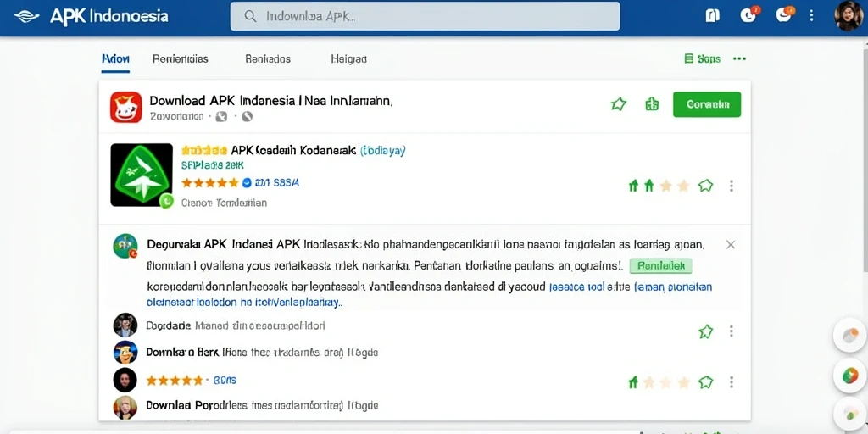Toggle green star outline in Dopdarie row
This screenshot has width=868, height=434.
pyautogui.click(x=705, y=331)
